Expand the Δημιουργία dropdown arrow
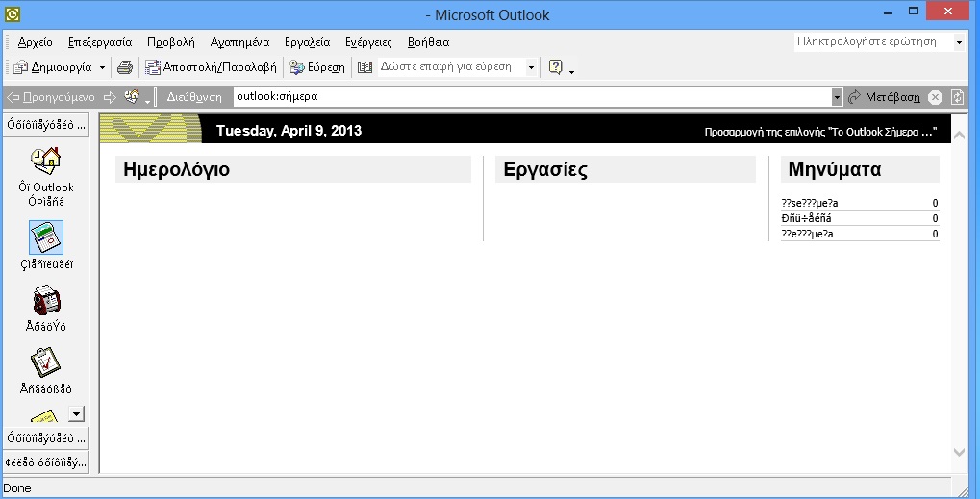 tap(103, 67)
